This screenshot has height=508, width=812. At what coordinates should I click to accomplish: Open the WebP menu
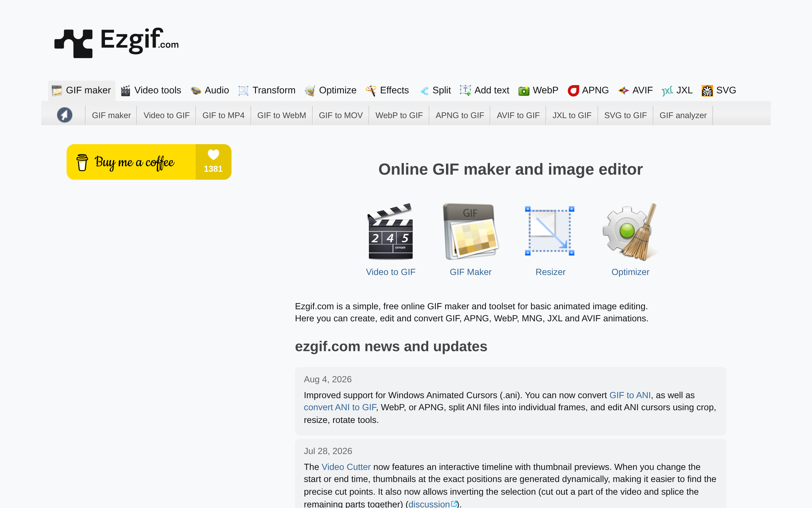pyautogui.click(x=538, y=90)
